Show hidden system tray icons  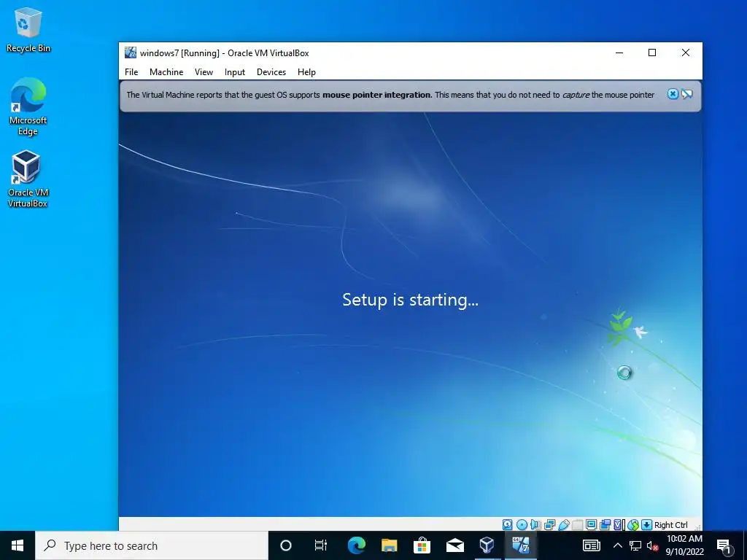[617, 545]
